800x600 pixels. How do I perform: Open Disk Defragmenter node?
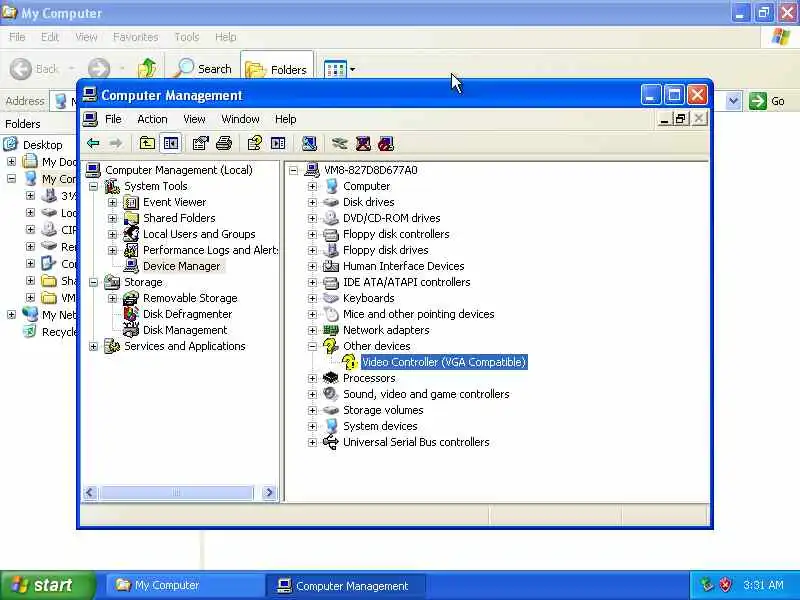(x=187, y=314)
